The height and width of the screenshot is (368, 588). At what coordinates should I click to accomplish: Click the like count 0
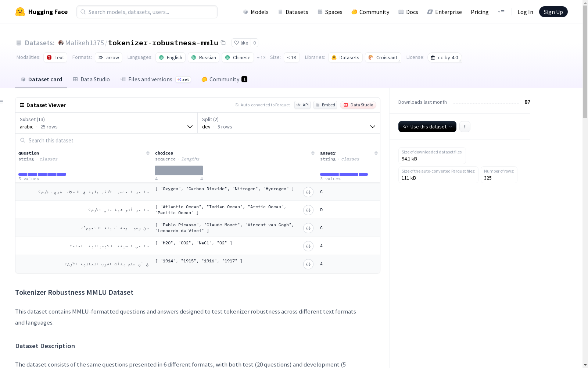point(255,43)
